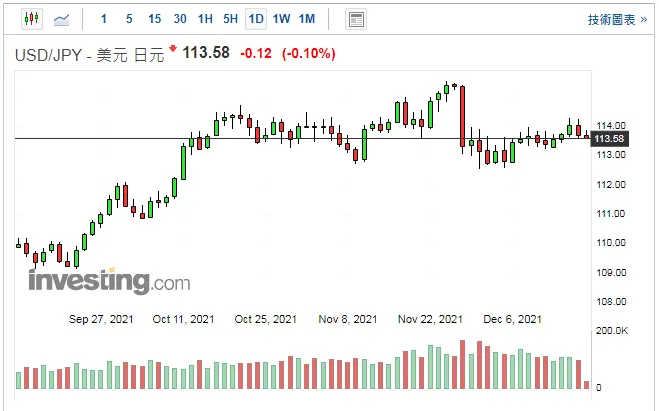Click the Investing.com watermark logo

click(108, 281)
